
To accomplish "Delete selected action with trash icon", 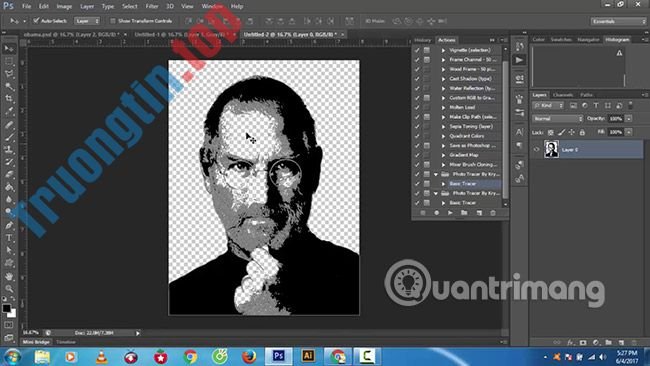I will click(x=492, y=213).
